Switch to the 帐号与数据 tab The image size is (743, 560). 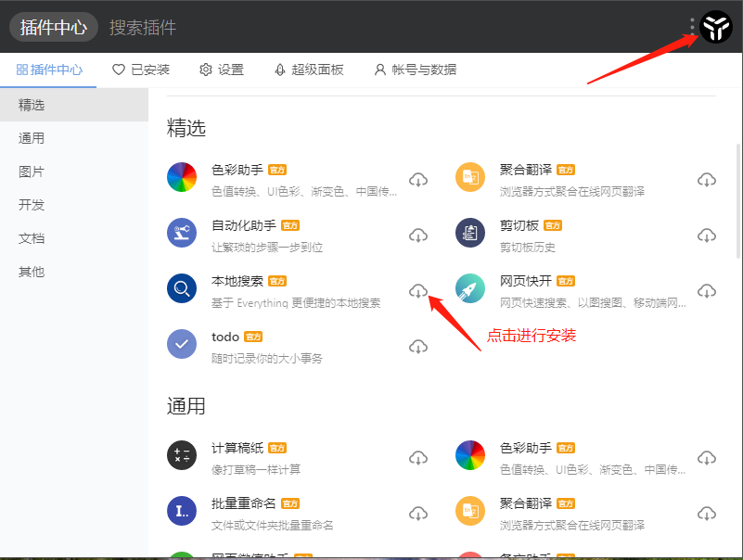(x=415, y=70)
